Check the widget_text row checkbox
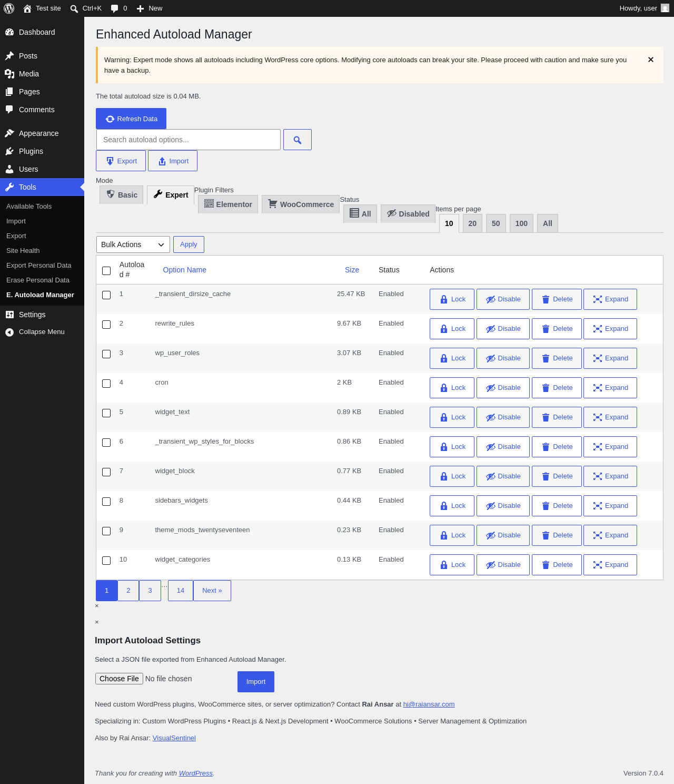 point(106,413)
